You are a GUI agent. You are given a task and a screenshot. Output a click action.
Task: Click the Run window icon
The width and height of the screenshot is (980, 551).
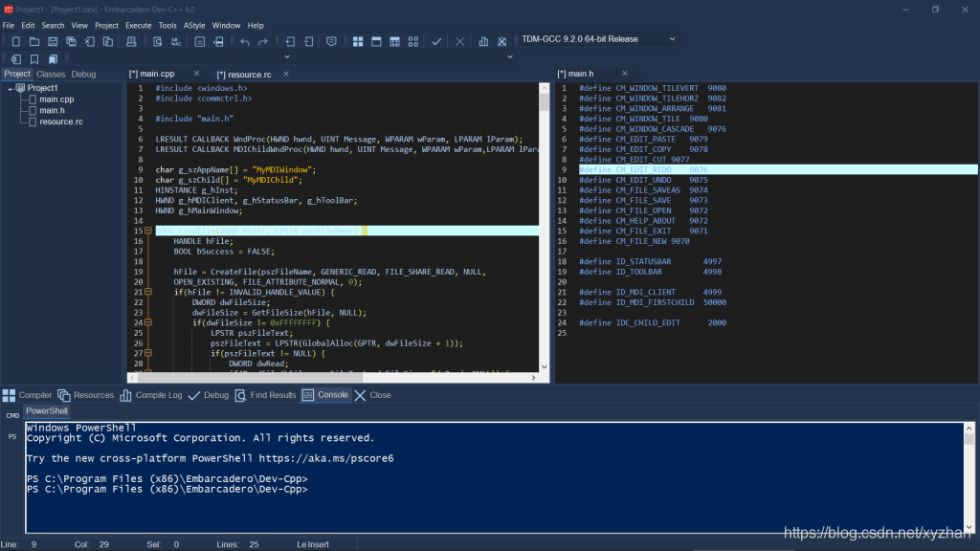coord(376,42)
